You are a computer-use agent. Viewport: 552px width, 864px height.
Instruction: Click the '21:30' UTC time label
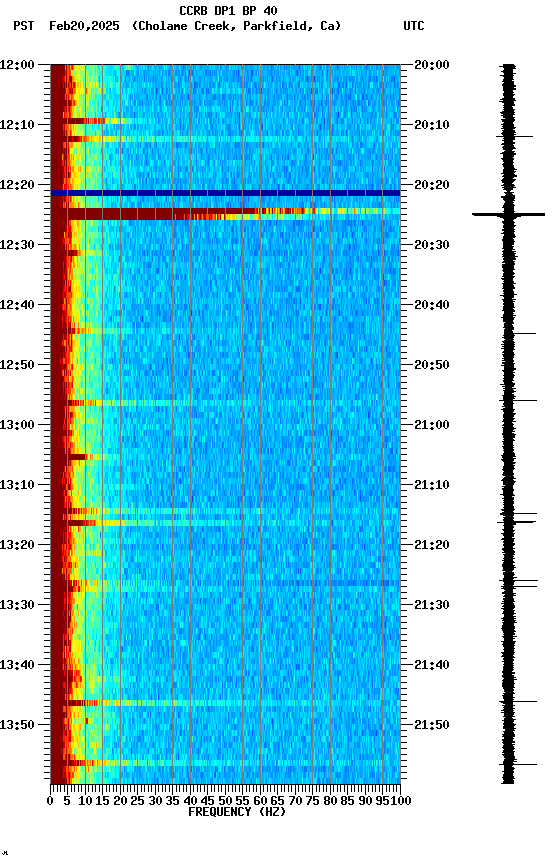[432, 606]
